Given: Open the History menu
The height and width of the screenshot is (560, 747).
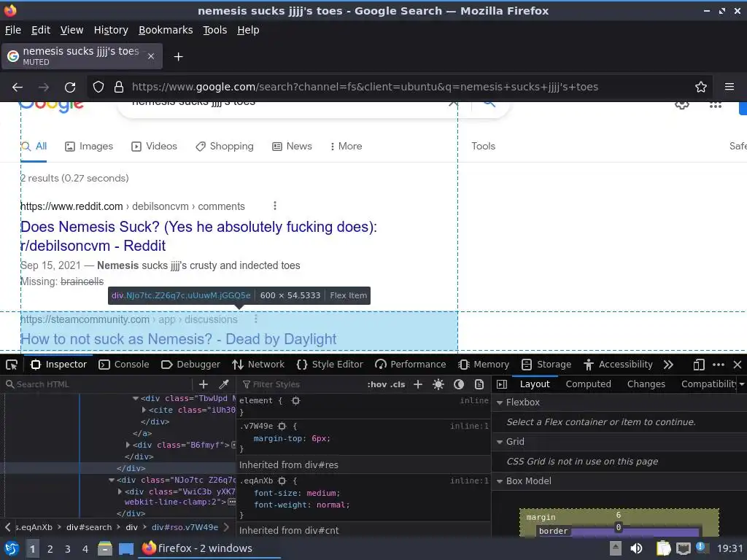Looking at the screenshot, I should pos(111,30).
